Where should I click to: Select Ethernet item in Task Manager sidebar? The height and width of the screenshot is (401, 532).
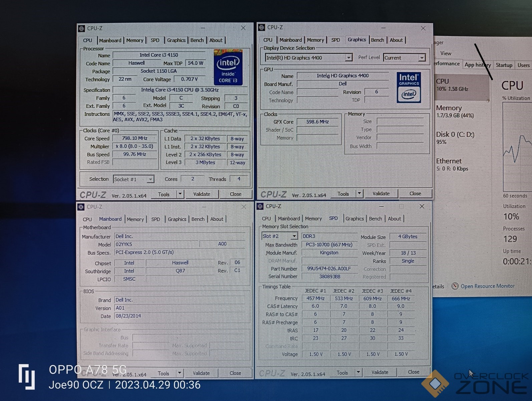[461, 164]
